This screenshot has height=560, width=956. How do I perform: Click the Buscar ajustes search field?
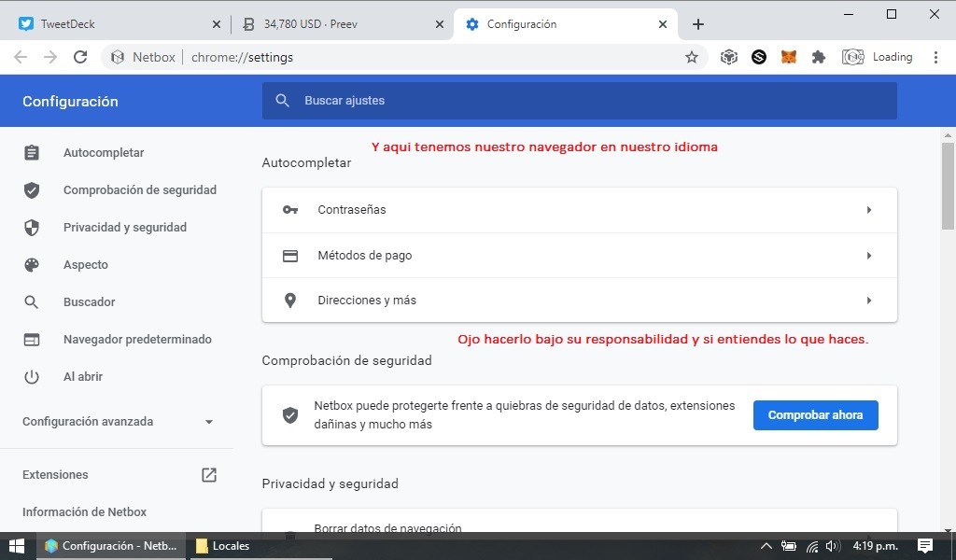[x=579, y=101]
